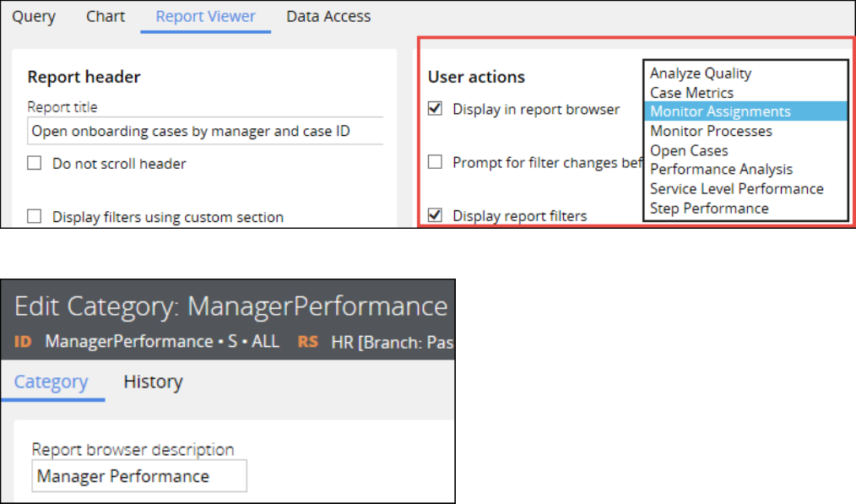Screen dimensions: 856x504
Task: Go to the Data Access tab
Action: [328, 16]
